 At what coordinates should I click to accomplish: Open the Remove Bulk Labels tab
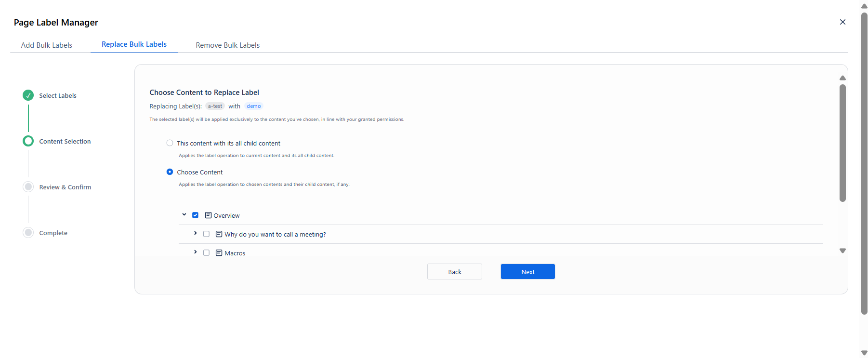tap(228, 45)
